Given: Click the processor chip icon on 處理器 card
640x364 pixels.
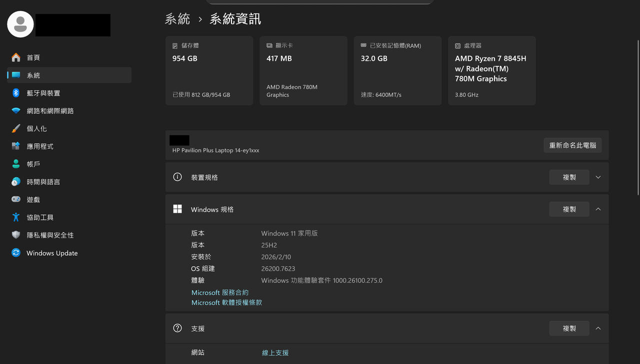Looking at the screenshot, I should [x=457, y=45].
